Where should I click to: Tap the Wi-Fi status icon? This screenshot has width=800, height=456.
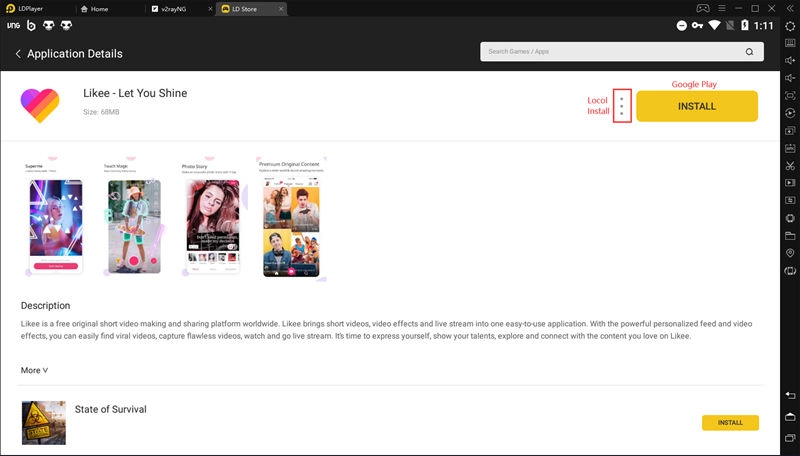[x=714, y=26]
